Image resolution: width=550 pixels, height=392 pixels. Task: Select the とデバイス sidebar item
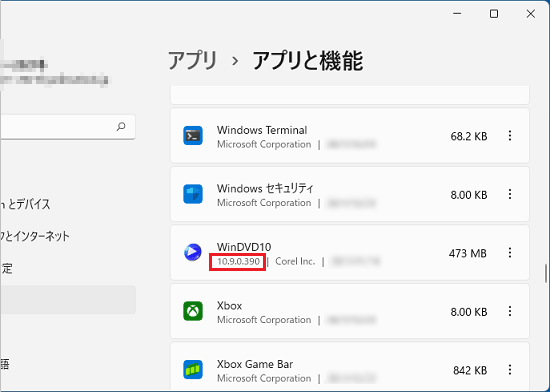(x=25, y=204)
